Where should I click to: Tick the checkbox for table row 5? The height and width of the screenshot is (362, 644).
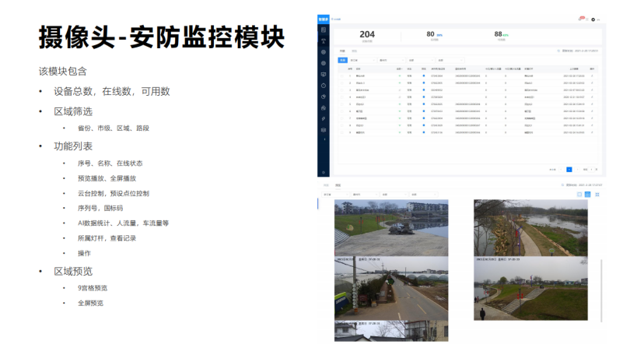coord(341,104)
